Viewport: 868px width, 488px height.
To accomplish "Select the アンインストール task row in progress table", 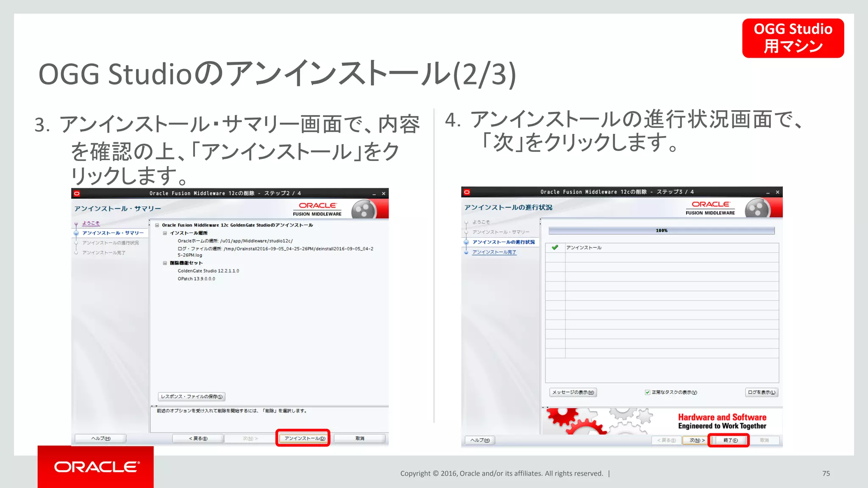I will pyautogui.click(x=662, y=247).
